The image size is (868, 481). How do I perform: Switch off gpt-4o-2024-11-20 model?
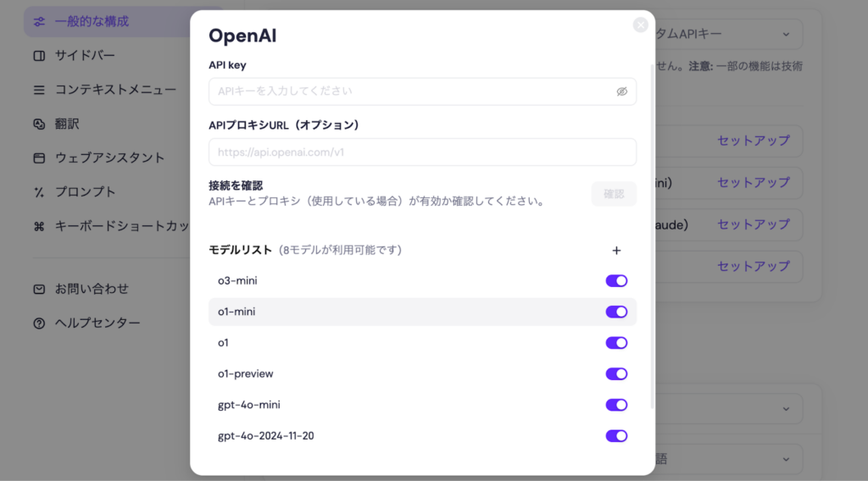click(616, 436)
